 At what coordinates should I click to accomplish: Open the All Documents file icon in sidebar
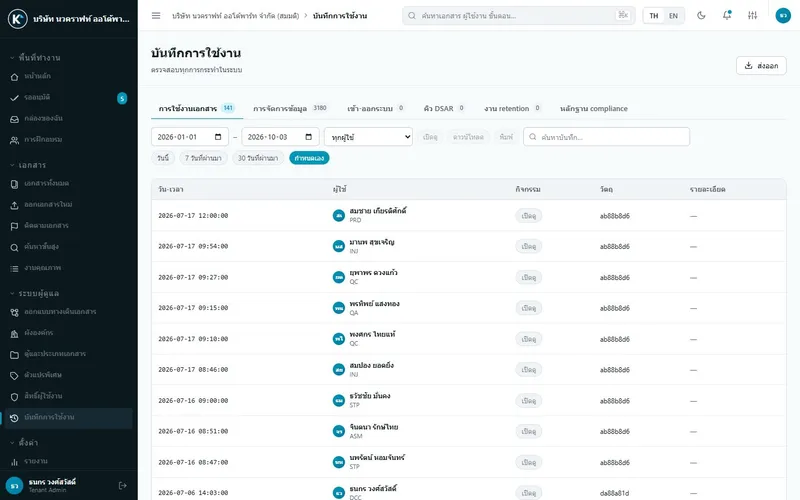click(14, 184)
